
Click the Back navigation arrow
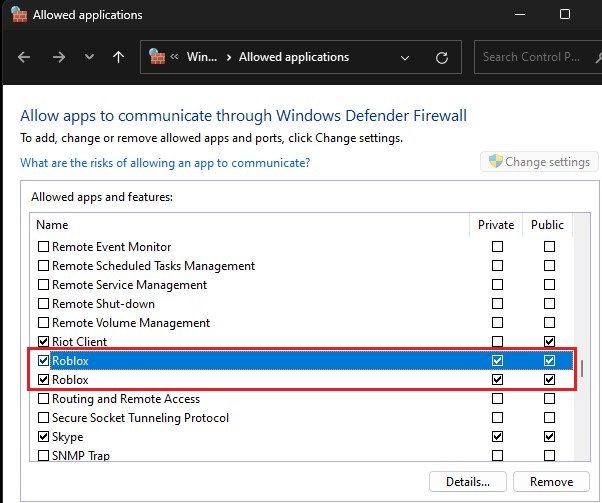click(x=25, y=57)
